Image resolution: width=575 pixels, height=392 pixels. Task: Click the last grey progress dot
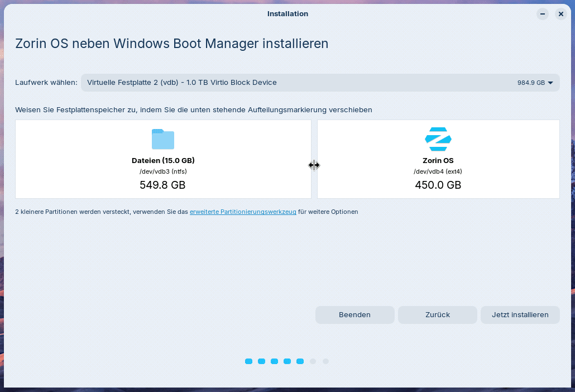[x=325, y=361]
